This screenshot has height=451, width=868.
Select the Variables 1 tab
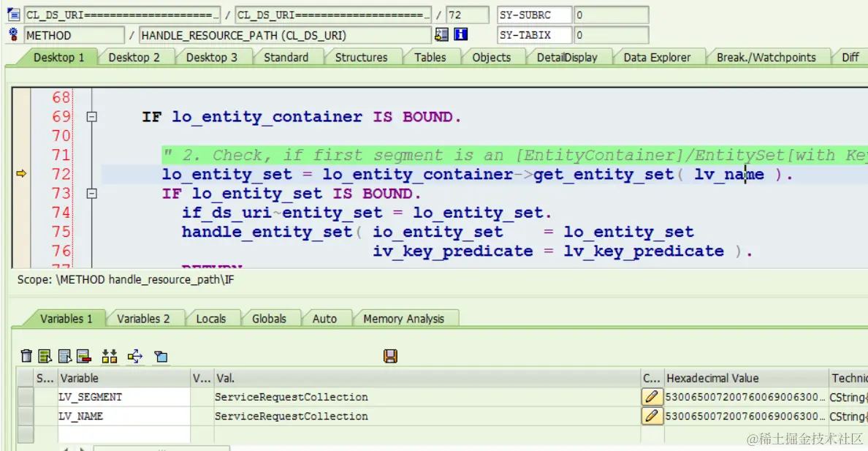click(x=66, y=319)
